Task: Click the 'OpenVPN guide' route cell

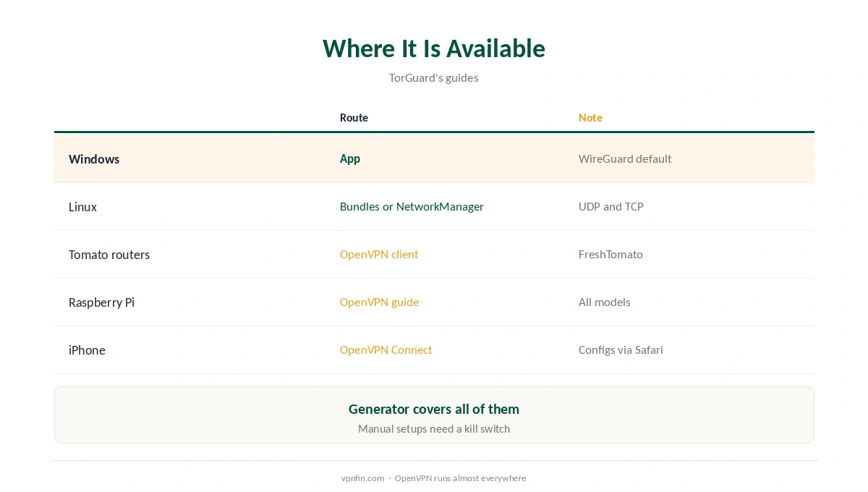Action: click(379, 302)
